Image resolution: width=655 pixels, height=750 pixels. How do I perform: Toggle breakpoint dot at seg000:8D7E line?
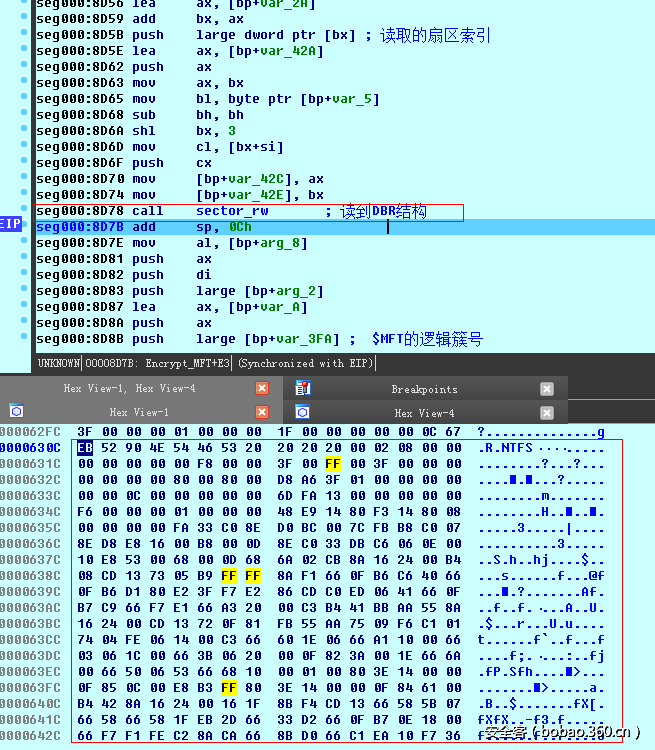25,243
